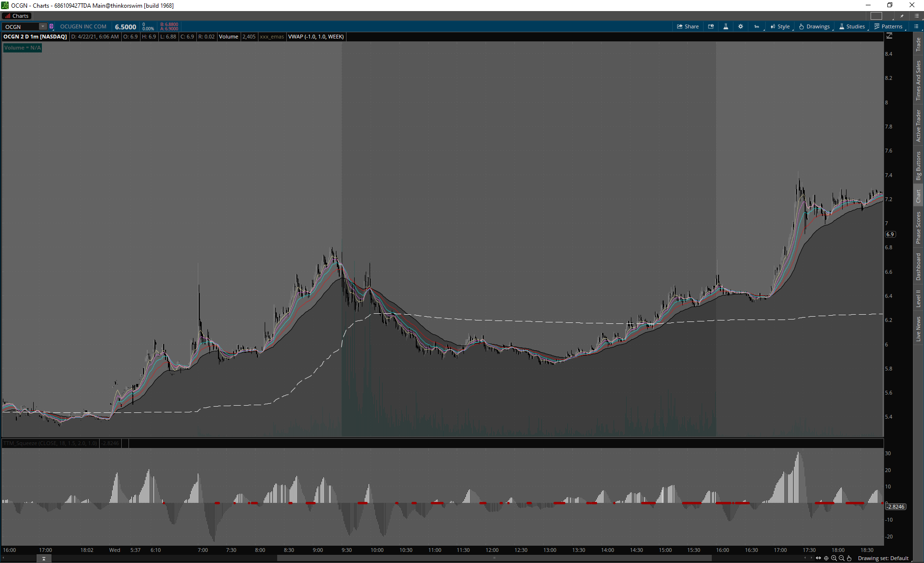The height and width of the screenshot is (563, 924).
Task: Switch to the Active Trader side tab
Action: pyautogui.click(x=918, y=126)
